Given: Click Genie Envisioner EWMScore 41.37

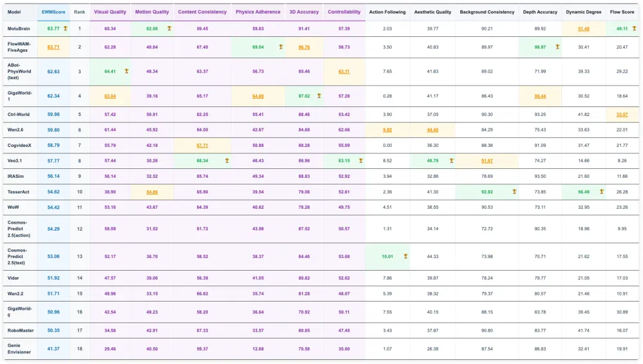Looking at the screenshot, I should 54,349.
